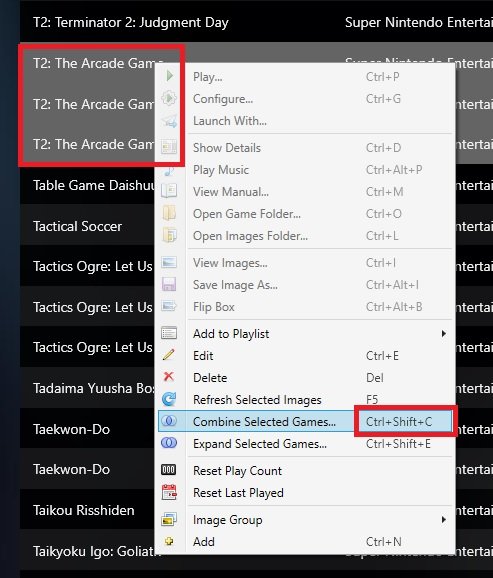This screenshot has height=578, width=493.
Task: Click the green Play icon
Action: pos(170,76)
